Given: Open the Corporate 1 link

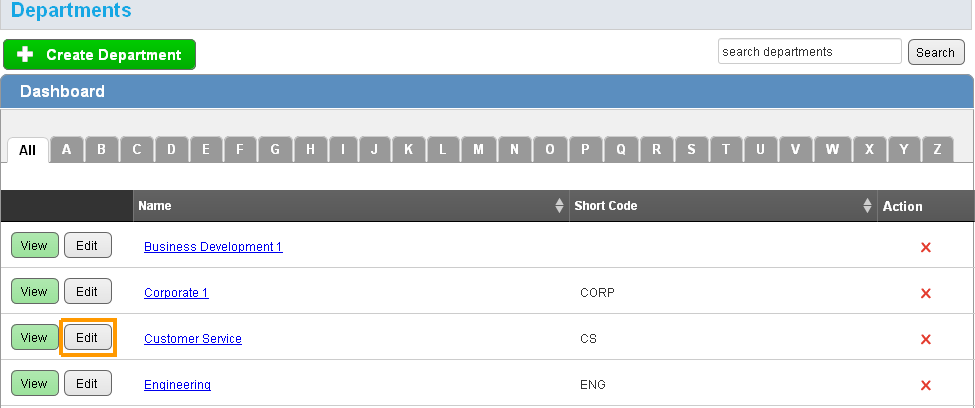Looking at the screenshot, I should tap(176, 293).
